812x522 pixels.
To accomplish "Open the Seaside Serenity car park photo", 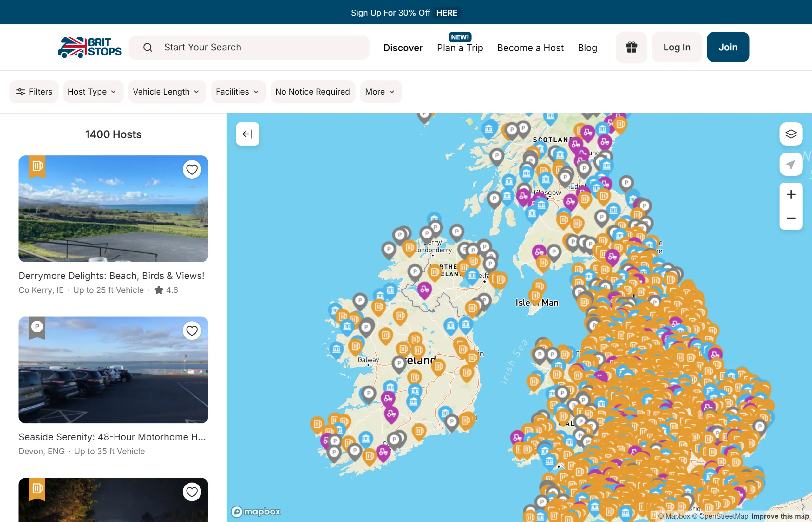I will [x=113, y=370].
